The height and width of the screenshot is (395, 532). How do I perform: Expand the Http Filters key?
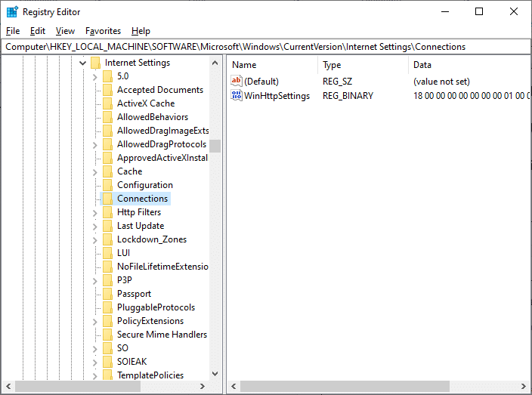95,213
